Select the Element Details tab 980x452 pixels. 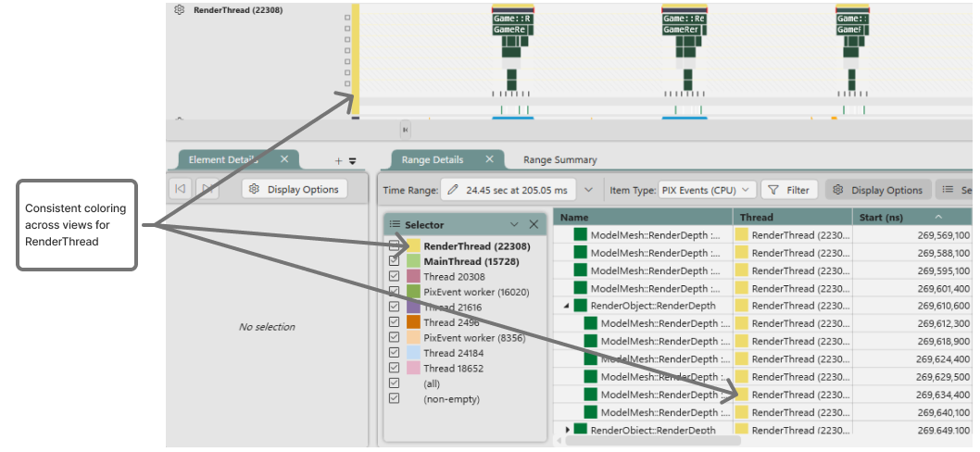pyautogui.click(x=223, y=160)
